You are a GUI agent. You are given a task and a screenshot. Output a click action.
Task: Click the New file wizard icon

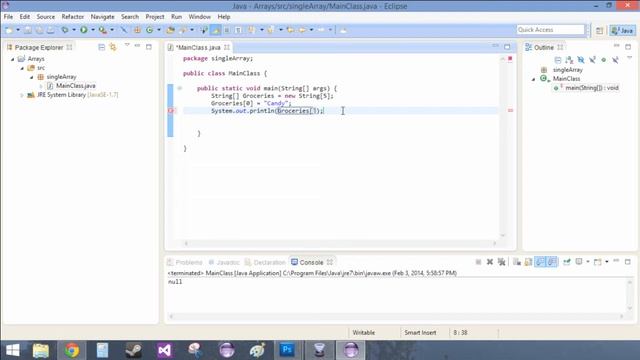[x=9, y=30]
